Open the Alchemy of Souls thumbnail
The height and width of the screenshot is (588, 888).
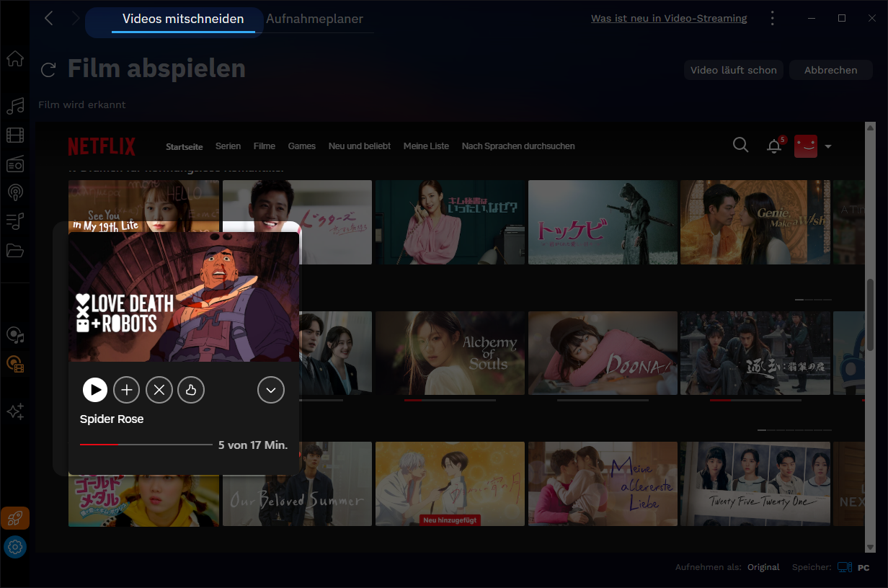coord(450,353)
